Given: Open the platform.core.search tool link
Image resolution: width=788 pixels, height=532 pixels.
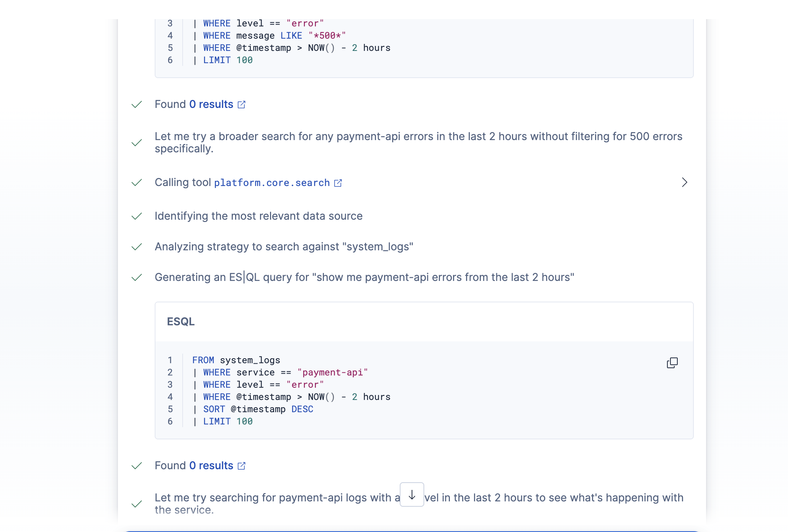Looking at the screenshot, I should pos(272,183).
